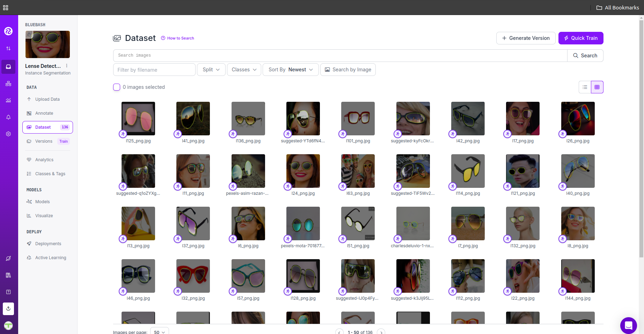Click the Filter by filename field
The height and width of the screenshot is (334, 644).
pos(154,70)
